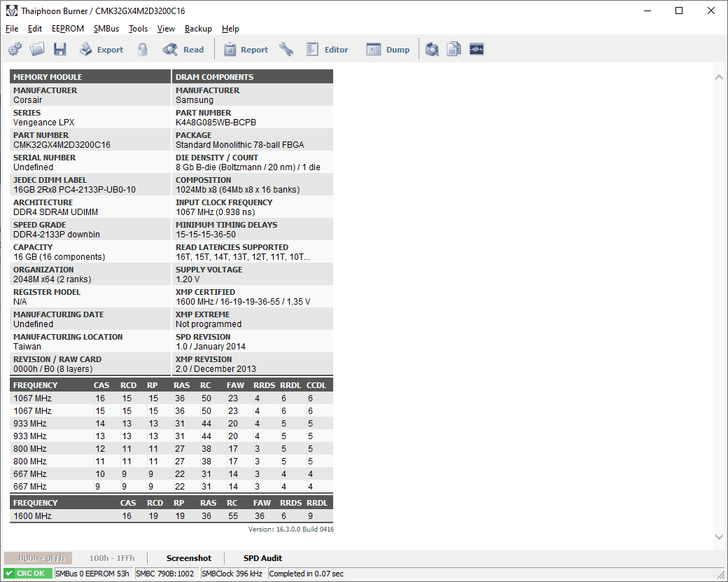Click the SMBus 0 EEPROM 53h status entry

tap(92, 574)
